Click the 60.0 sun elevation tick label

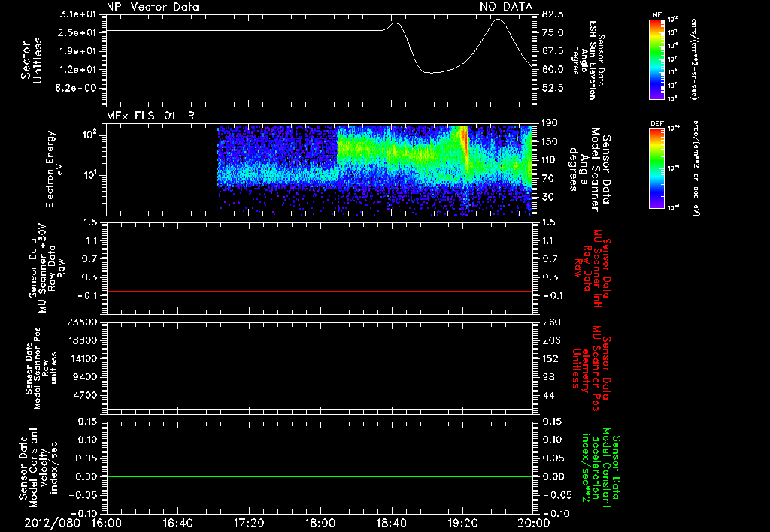click(553, 70)
